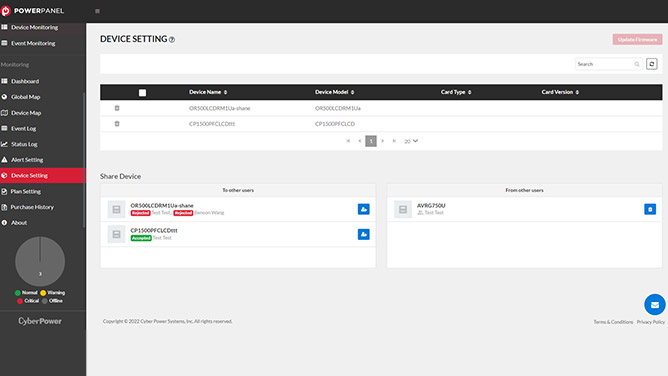Open the Privacy Policy link
The width and height of the screenshot is (668, 376).
(x=651, y=322)
